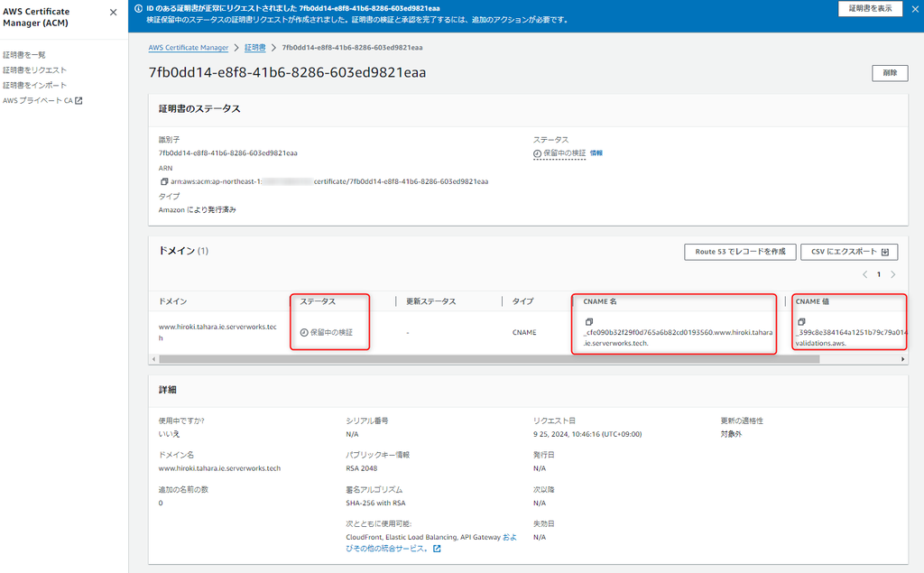Click the CNAME type cell in domain row
Viewport: 924px width, 573px height.
coord(524,332)
